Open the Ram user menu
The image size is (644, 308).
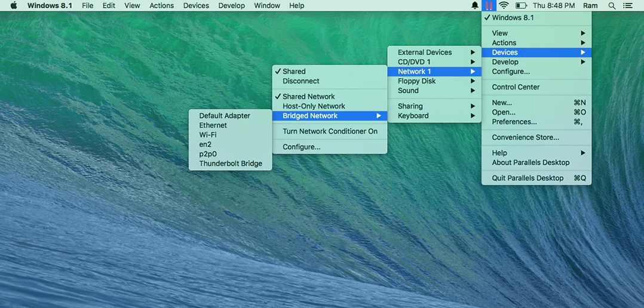[x=591, y=5]
